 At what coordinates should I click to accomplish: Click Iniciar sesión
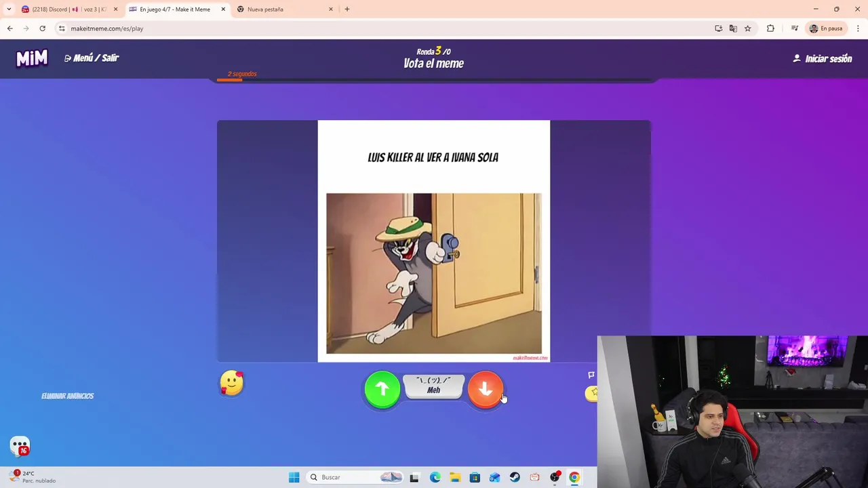(x=822, y=59)
